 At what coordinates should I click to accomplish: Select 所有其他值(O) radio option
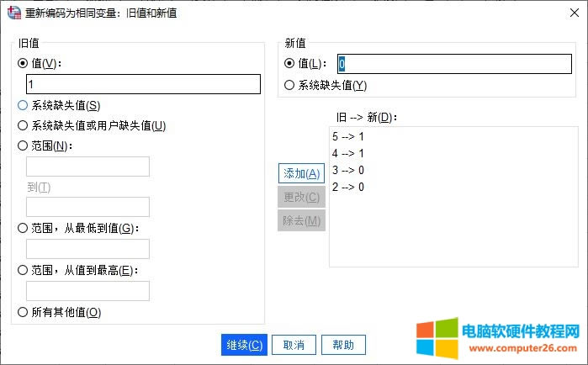pos(23,312)
